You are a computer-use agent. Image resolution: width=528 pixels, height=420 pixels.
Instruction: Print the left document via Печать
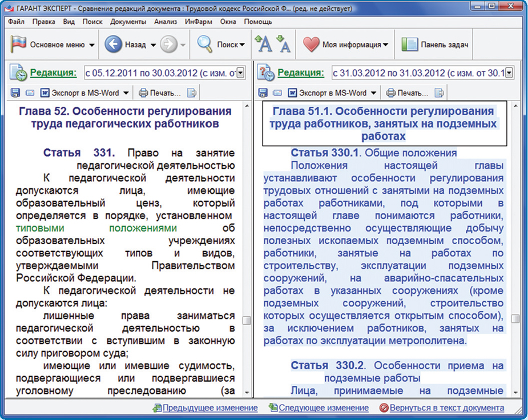[159, 92]
